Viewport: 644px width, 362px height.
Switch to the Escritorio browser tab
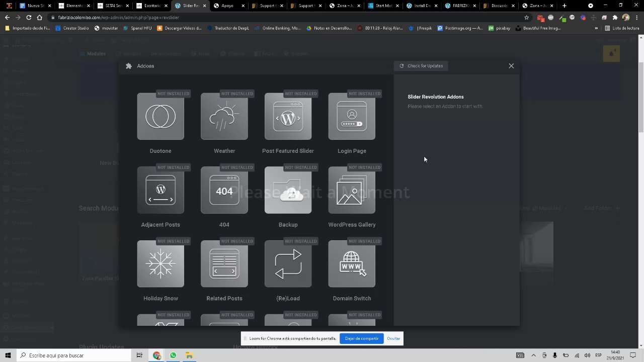tap(152, 6)
